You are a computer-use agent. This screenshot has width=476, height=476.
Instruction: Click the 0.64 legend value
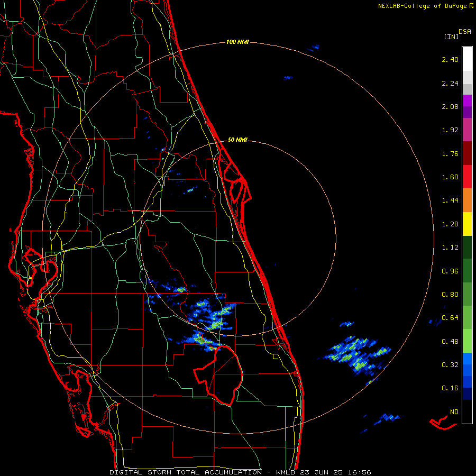pos(450,318)
